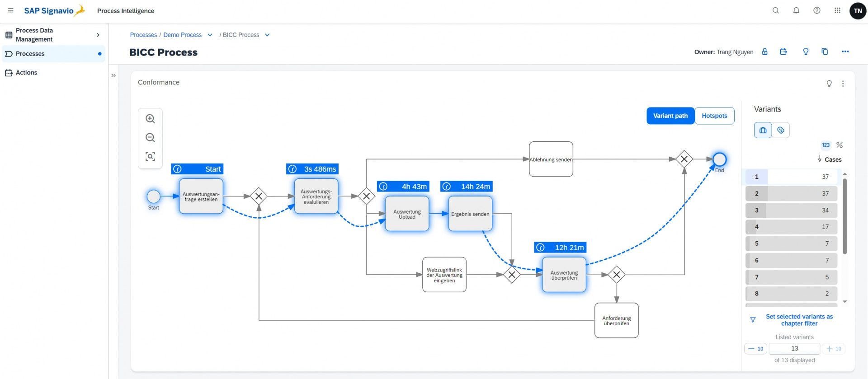Click the search icon in header
Image resolution: width=868 pixels, height=379 pixels.
775,10
